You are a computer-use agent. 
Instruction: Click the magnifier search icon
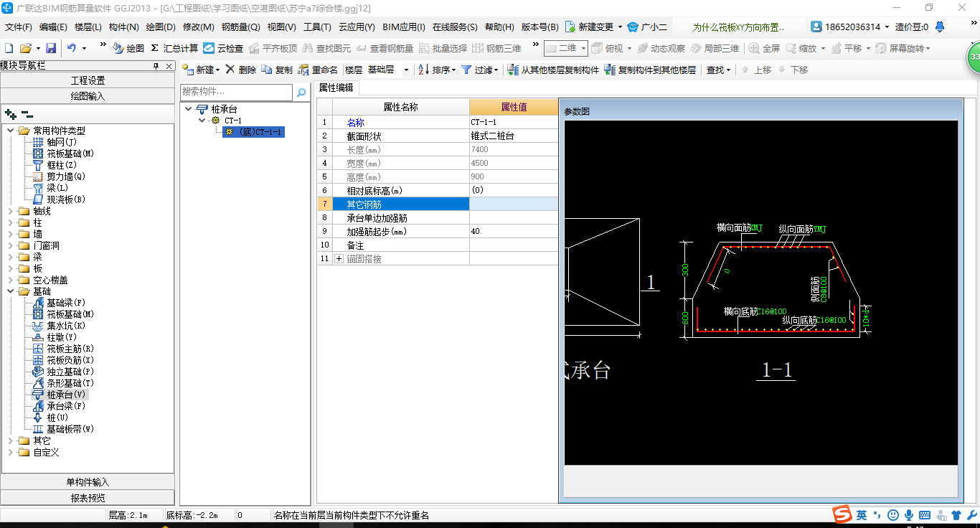pyautogui.click(x=301, y=92)
